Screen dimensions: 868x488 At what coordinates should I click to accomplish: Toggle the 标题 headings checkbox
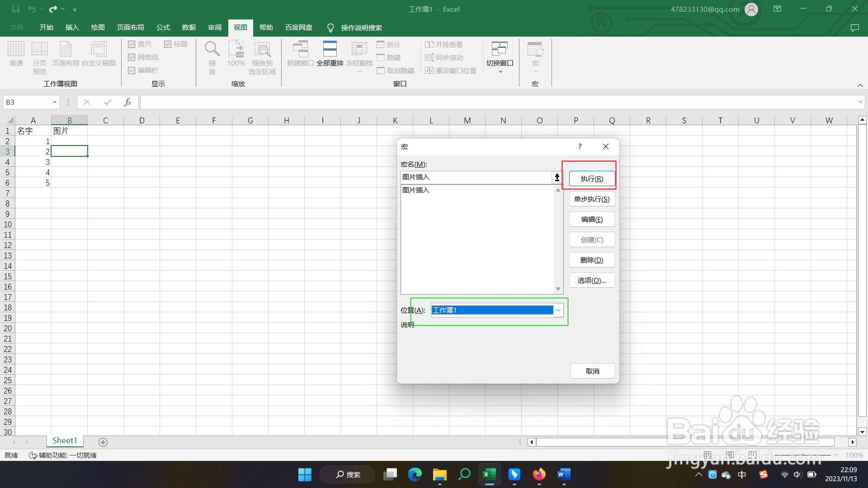(168, 44)
